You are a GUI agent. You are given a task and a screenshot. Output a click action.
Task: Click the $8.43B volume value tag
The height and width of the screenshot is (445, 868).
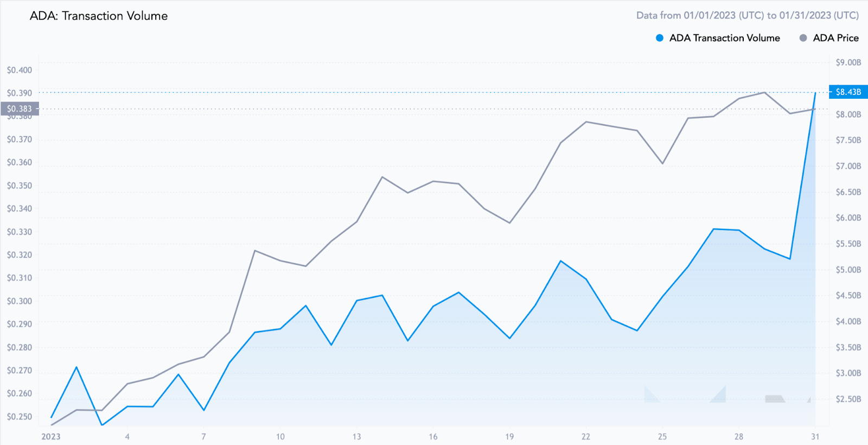[x=848, y=92]
